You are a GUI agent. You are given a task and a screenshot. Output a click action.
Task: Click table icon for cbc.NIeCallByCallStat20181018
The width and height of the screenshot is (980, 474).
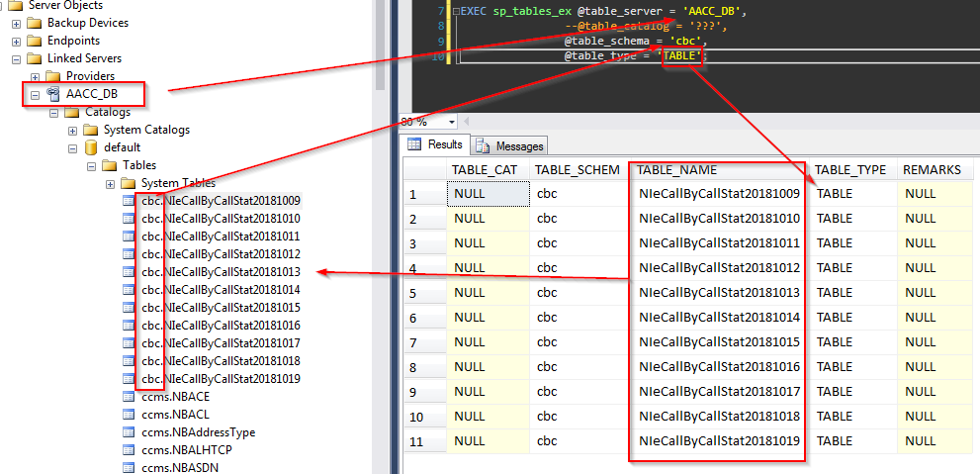pyautogui.click(x=129, y=361)
